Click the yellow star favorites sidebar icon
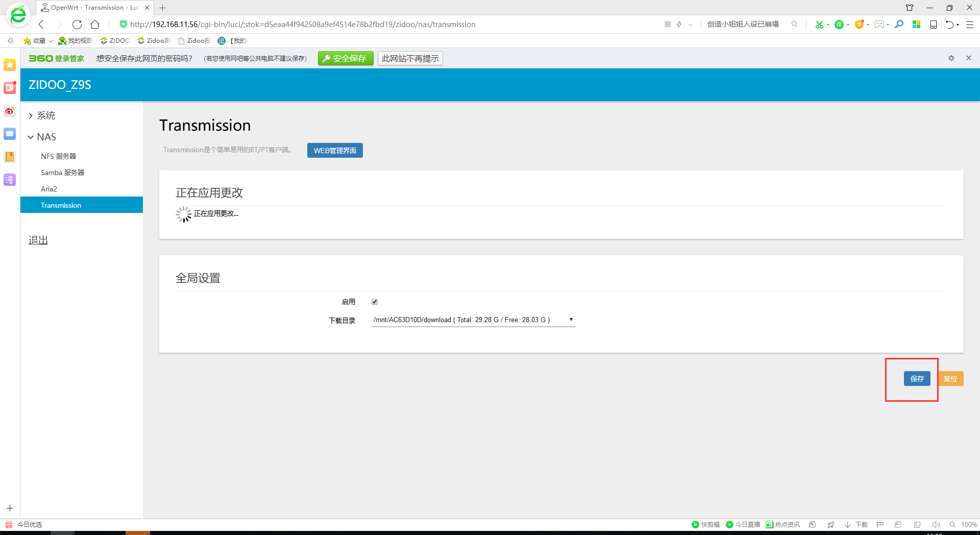Viewport: 980px width, 535px height. tap(10, 65)
